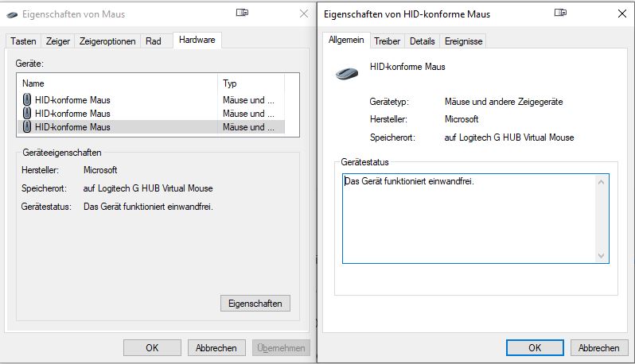Click Abbrechen in the Eigenschaften von Maus window
Image resolution: width=635 pixels, height=364 pixels.
pos(216,348)
